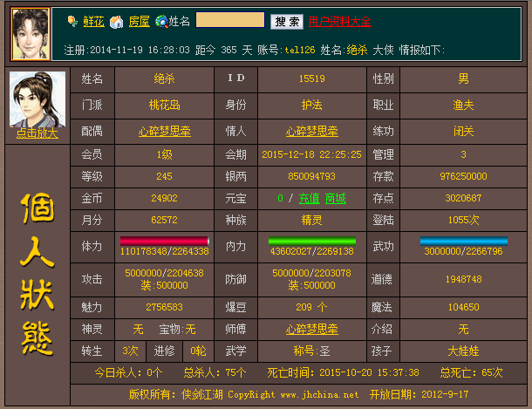Click the 点击放大 link
This screenshot has height=409, width=532.
tap(38, 133)
